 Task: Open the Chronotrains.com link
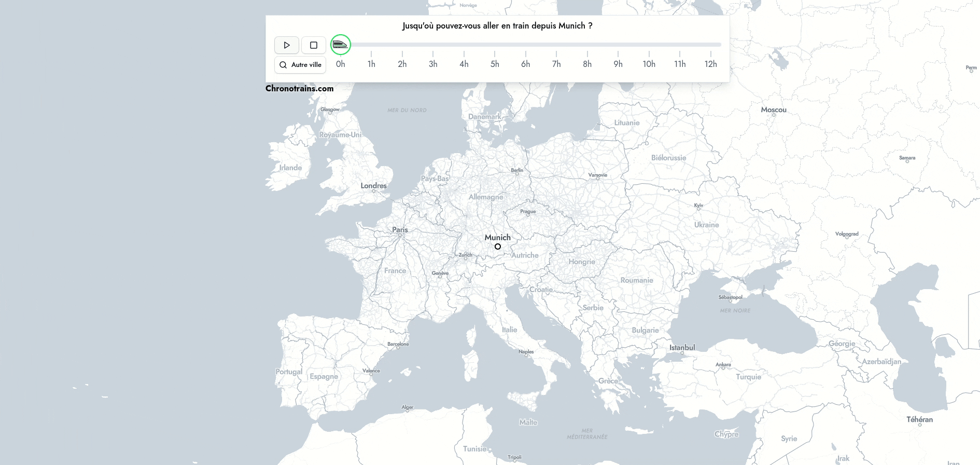[299, 88]
